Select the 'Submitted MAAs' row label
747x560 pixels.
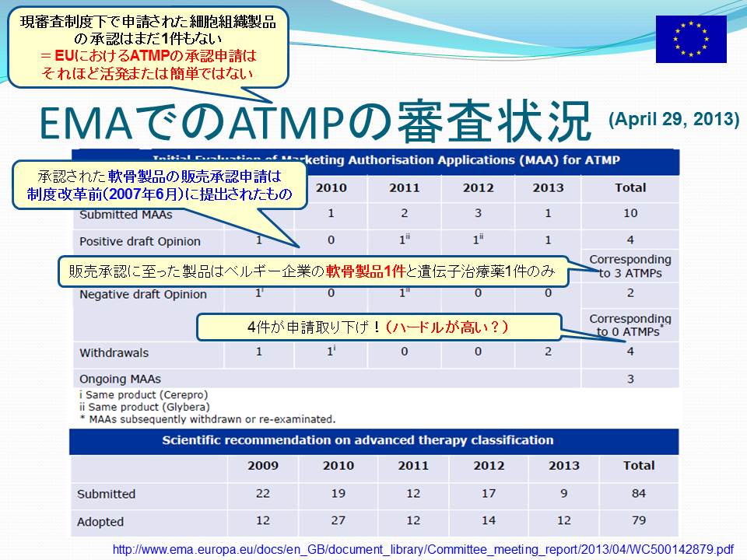[x=126, y=215]
